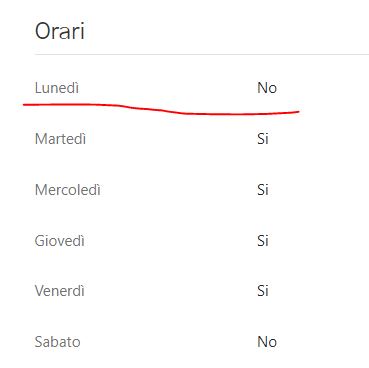Select the Lunedì row label
This screenshot has width=369, height=368.
57,88
